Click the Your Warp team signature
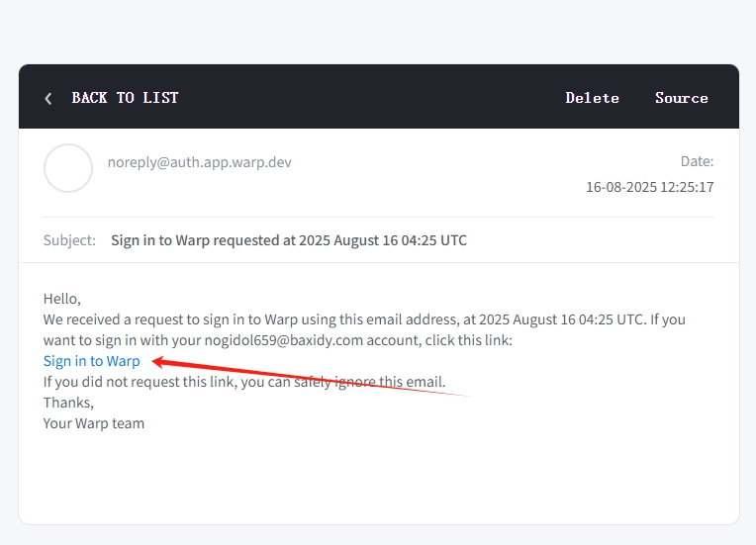The height and width of the screenshot is (545, 756). click(93, 423)
